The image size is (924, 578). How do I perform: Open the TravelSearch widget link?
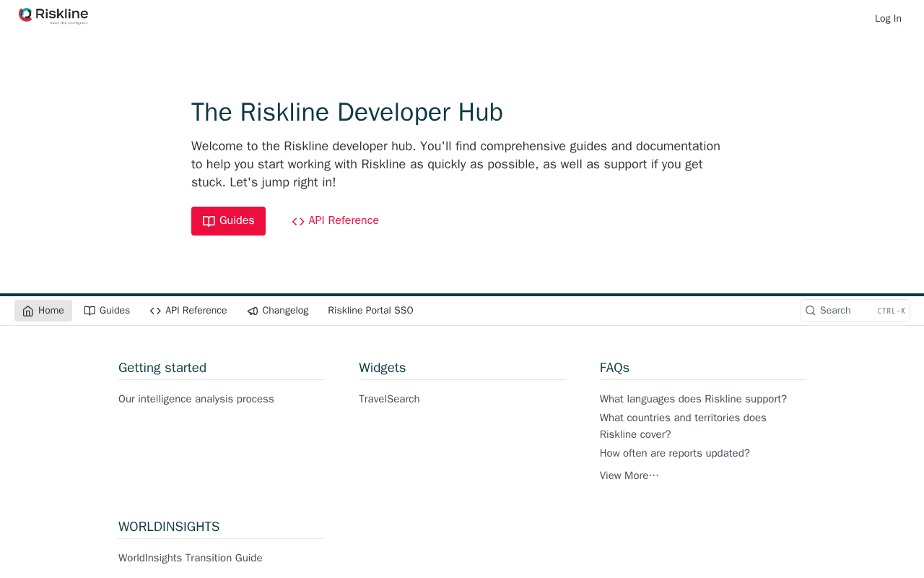(389, 399)
